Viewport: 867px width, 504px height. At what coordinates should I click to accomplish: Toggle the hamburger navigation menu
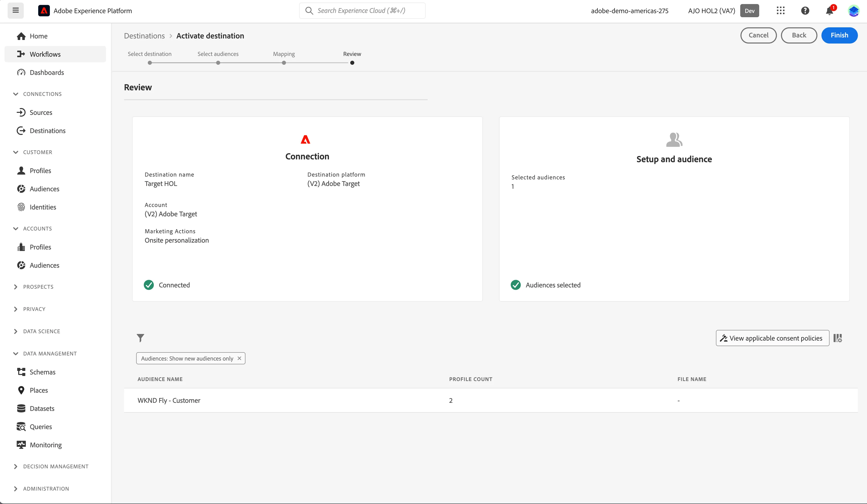[x=15, y=10]
